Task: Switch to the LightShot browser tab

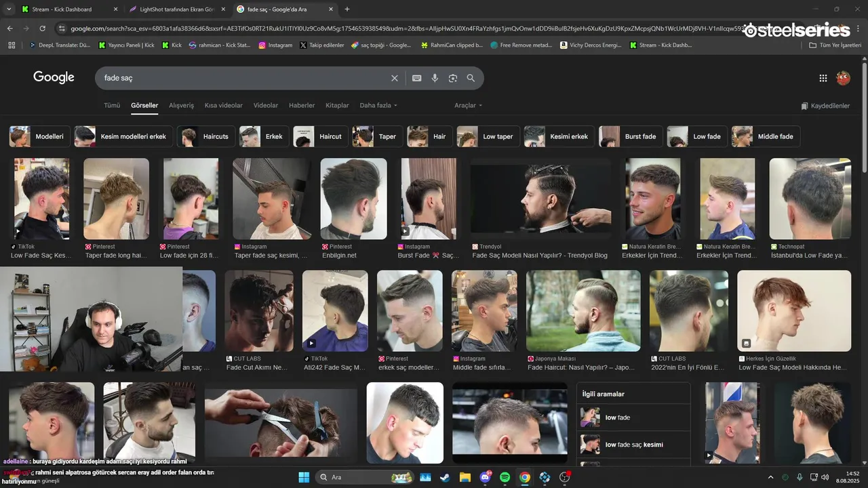Action: tap(176, 9)
